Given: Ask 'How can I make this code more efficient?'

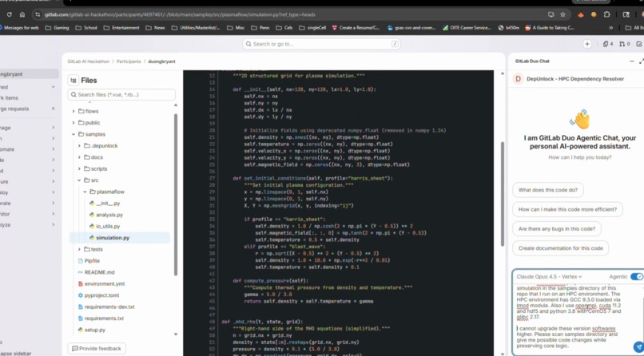Looking at the screenshot, I should (x=567, y=209).
